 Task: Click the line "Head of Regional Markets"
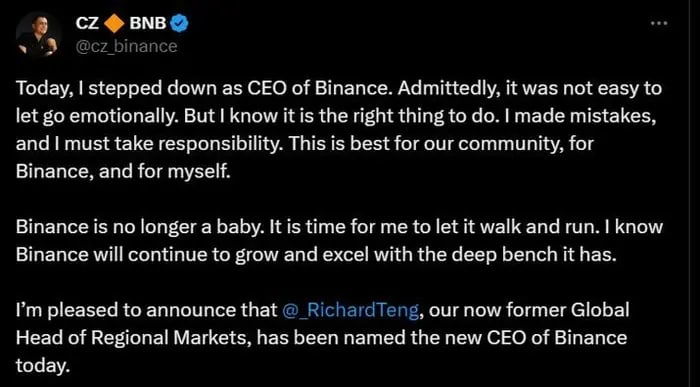coord(321,338)
